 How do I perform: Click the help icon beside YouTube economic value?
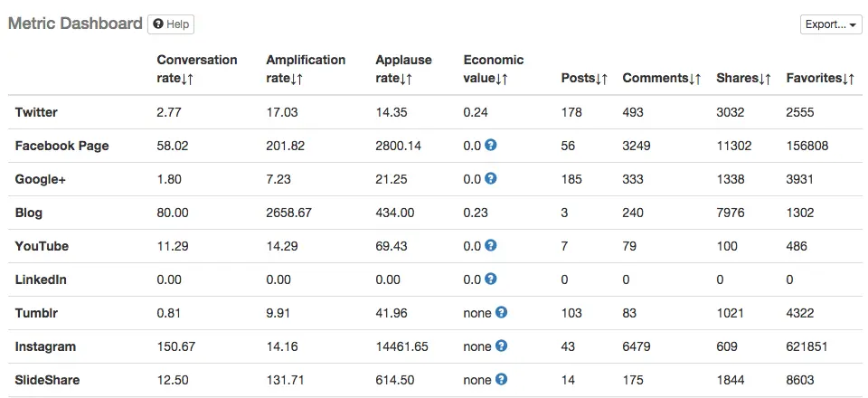(x=490, y=245)
